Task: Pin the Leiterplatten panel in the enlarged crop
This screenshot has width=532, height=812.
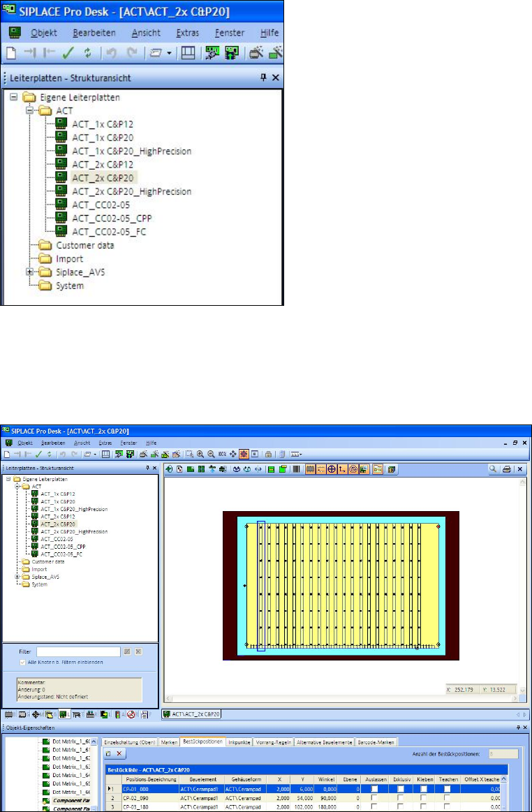Action: pyautogui.click(x=263, y=77)
